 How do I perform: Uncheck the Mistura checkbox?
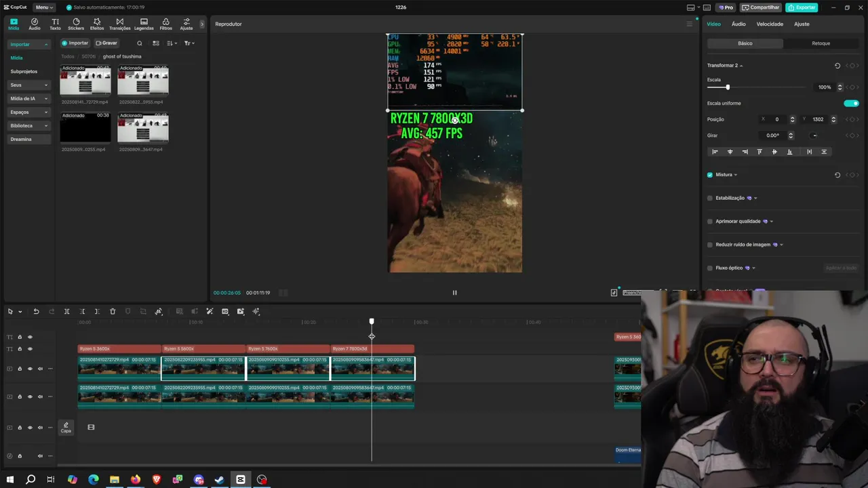pos(710,175)
